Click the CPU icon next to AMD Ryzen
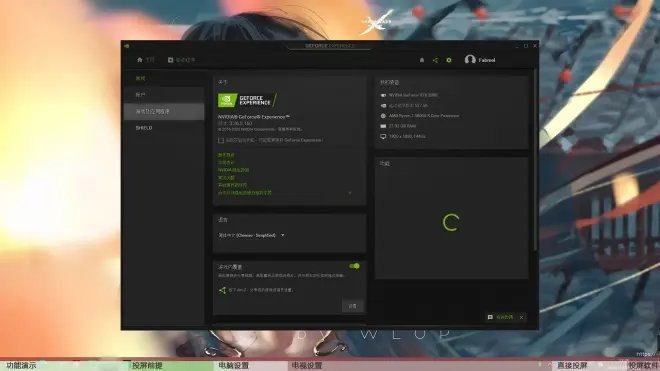660x371 pixels. [383, 116]
